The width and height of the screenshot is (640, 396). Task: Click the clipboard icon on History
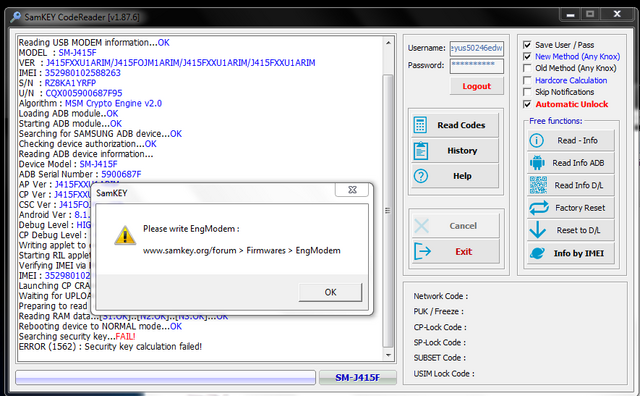coord(420,151)
